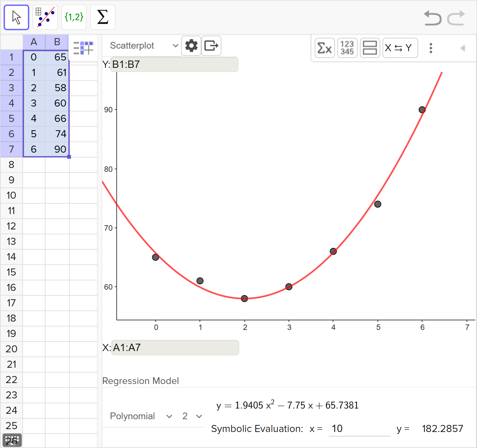477x448 pixels.
Task: Toggle Show Statistics panel
Action: (x=325, y=48)
